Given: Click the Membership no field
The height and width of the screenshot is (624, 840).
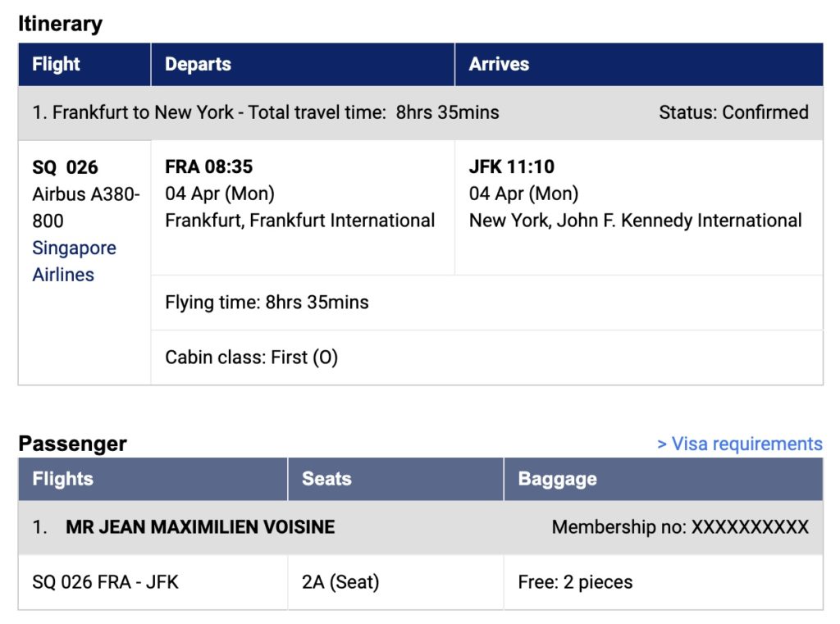Looking at the screenshot, I should click(x=680, y=526).
